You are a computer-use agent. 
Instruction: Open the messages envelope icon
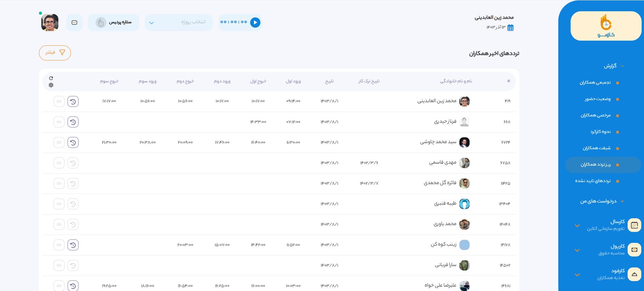point(74,23)
